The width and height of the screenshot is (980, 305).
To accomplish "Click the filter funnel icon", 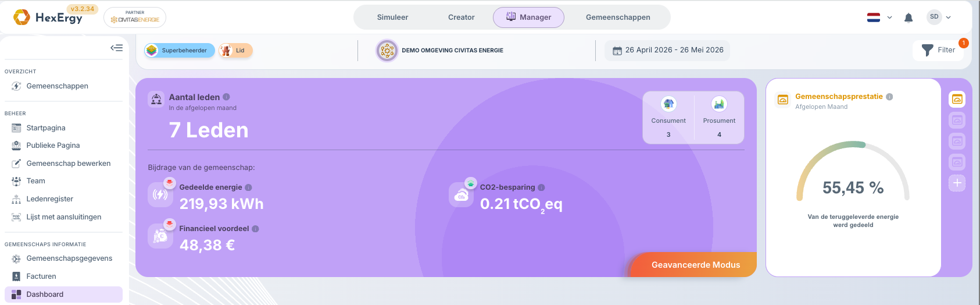I will point(928,51).
